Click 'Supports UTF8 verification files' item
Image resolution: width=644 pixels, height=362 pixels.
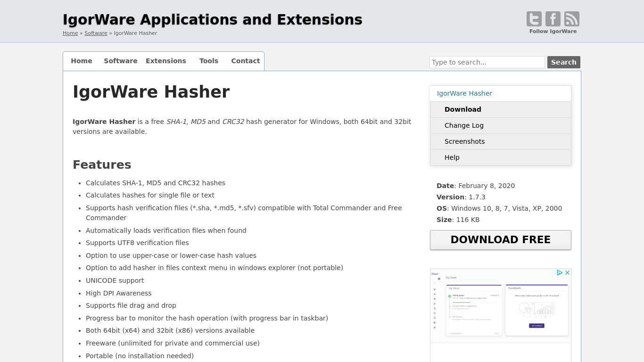click(137, 243)
